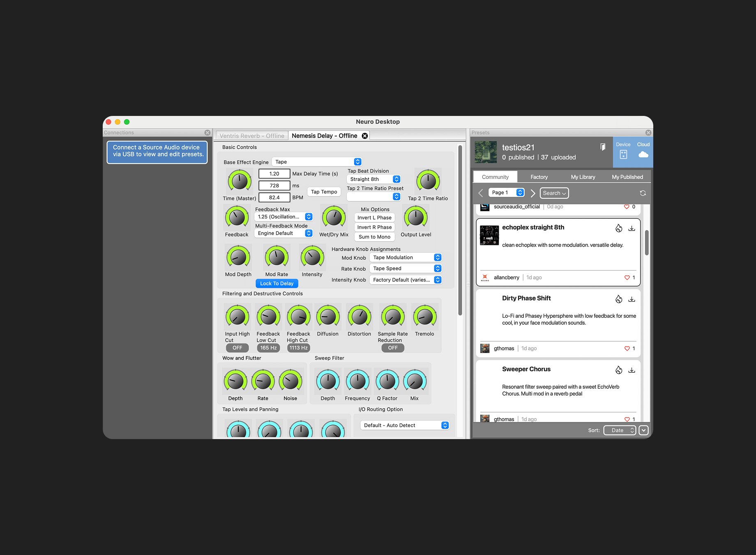
Task: Click the 82.4 BPM field
Action: click(x=274, y=198)
